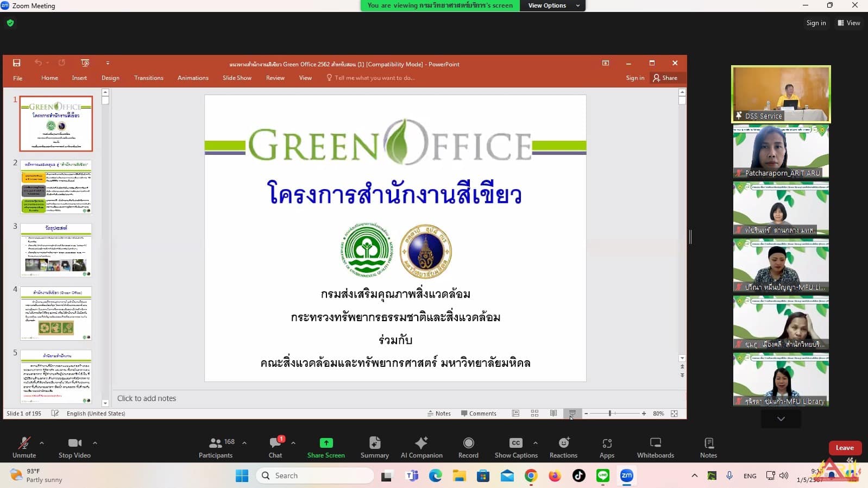868x488 pixels.
Task: Open Zoom View layout button
Action: [849, 23]
